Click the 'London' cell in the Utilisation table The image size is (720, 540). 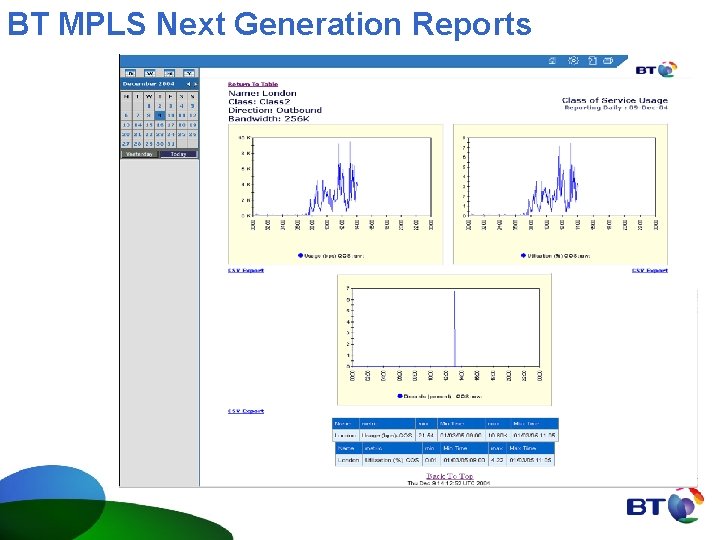348,460
